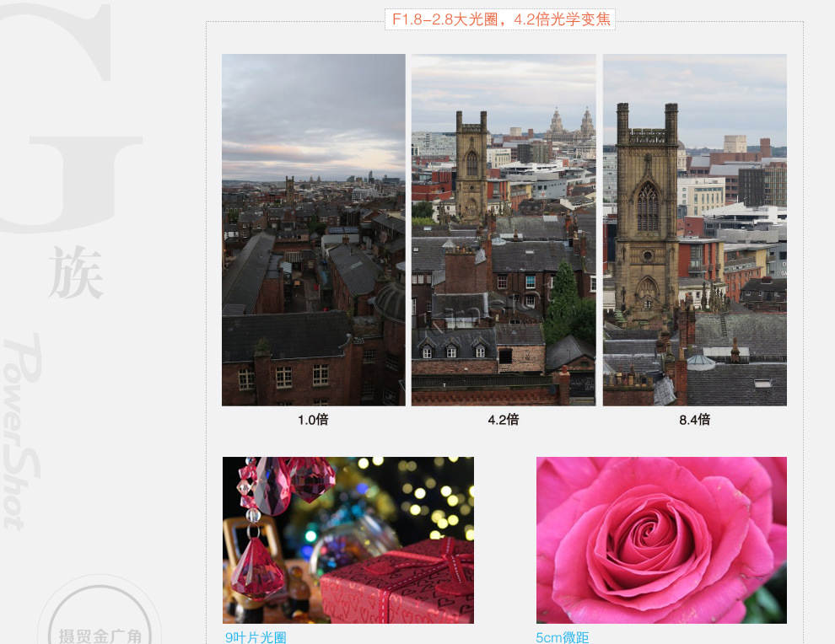Click the vertical PowerShot brand text
The width and height of the screenshot is (835, 644).
(24, 430)
